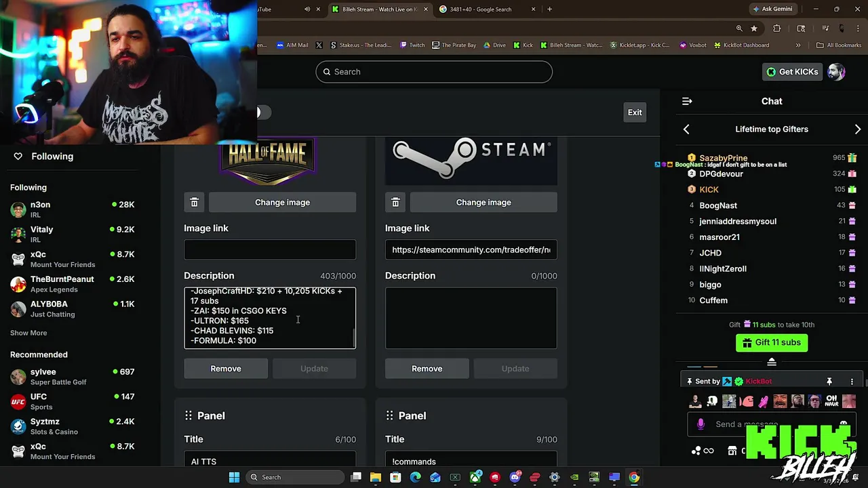Switch to the Billeh Stream tab

(x=380, y=9)
